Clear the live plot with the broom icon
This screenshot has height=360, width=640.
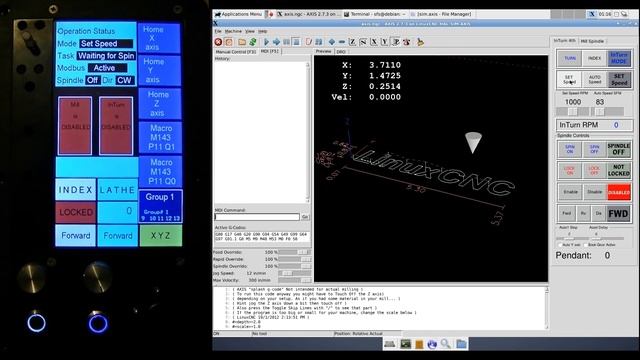tap(420, 42)
